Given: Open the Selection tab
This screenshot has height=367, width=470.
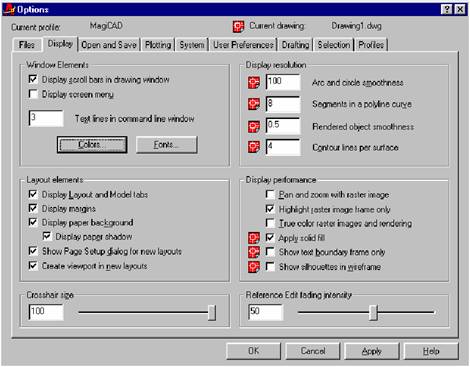Looking at the screenshot, I should point(334,45).
